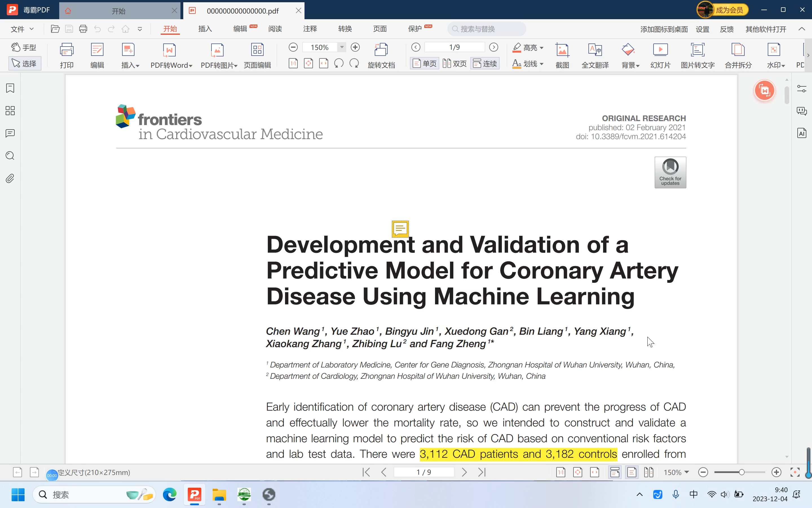Collapse the ribbon with the up chevron

[802, 29]
